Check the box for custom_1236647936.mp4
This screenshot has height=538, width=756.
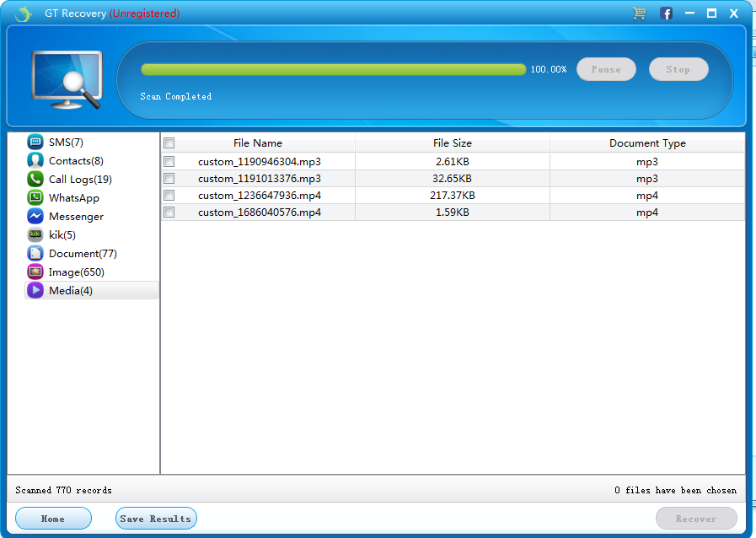tap(169, 195)
